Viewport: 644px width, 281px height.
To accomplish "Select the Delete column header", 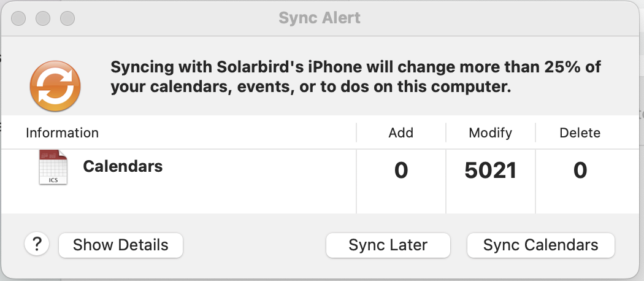I will click(x=580, y=133).
